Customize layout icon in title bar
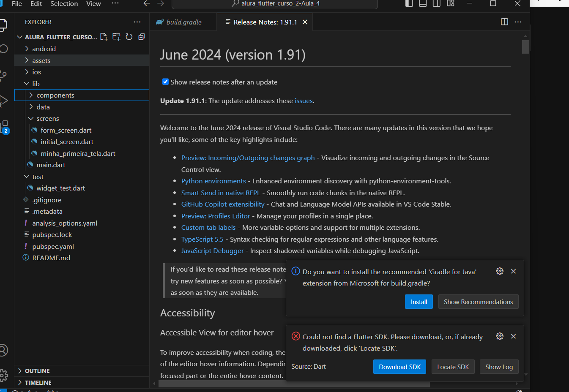 click(451, 3)
